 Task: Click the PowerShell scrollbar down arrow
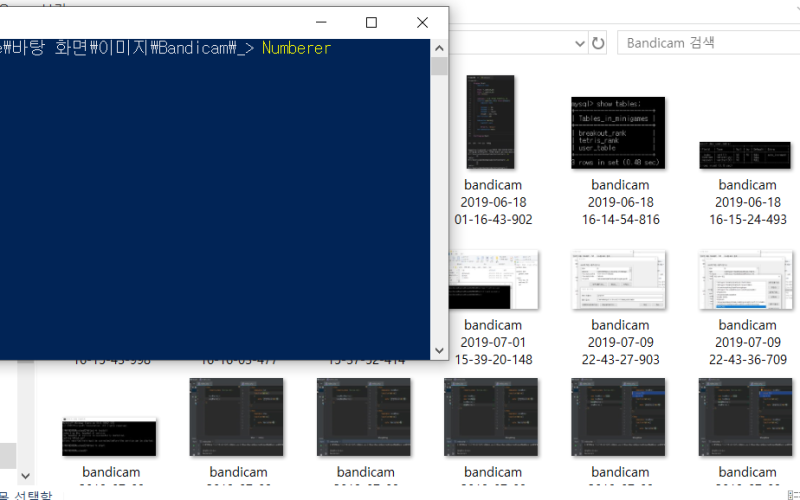tap(439, 351)
